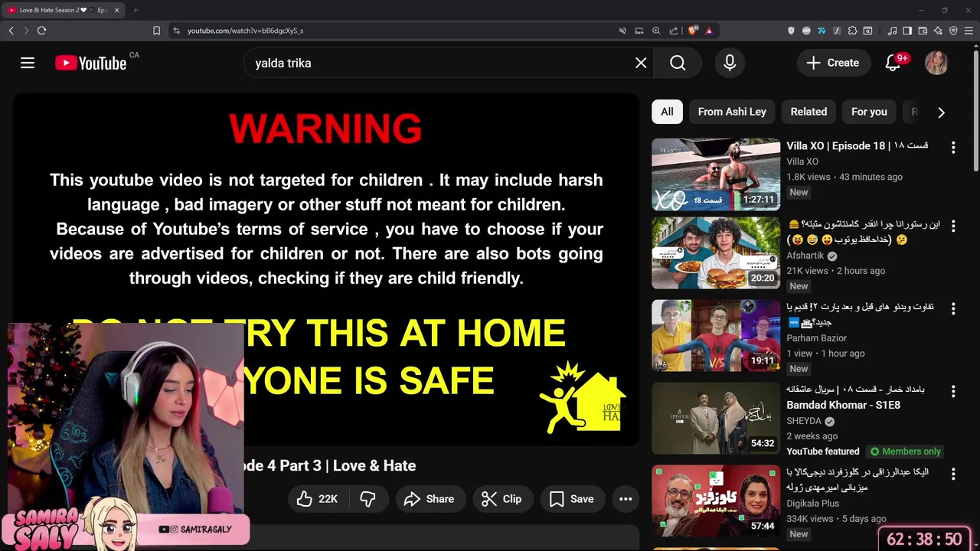
Task: Open options menu for Parham Bazior video
Action: pyautogui.click(x=953, y=308)
